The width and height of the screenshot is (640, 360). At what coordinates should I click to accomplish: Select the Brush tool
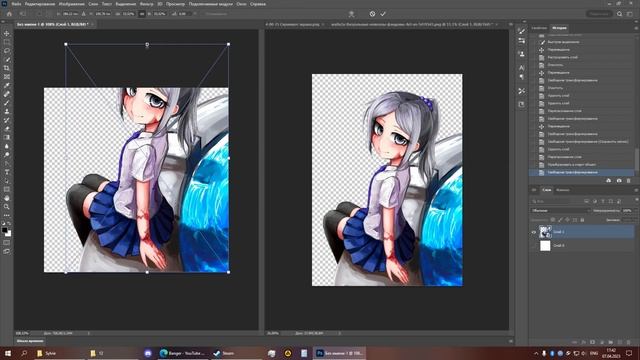(7, 102)
